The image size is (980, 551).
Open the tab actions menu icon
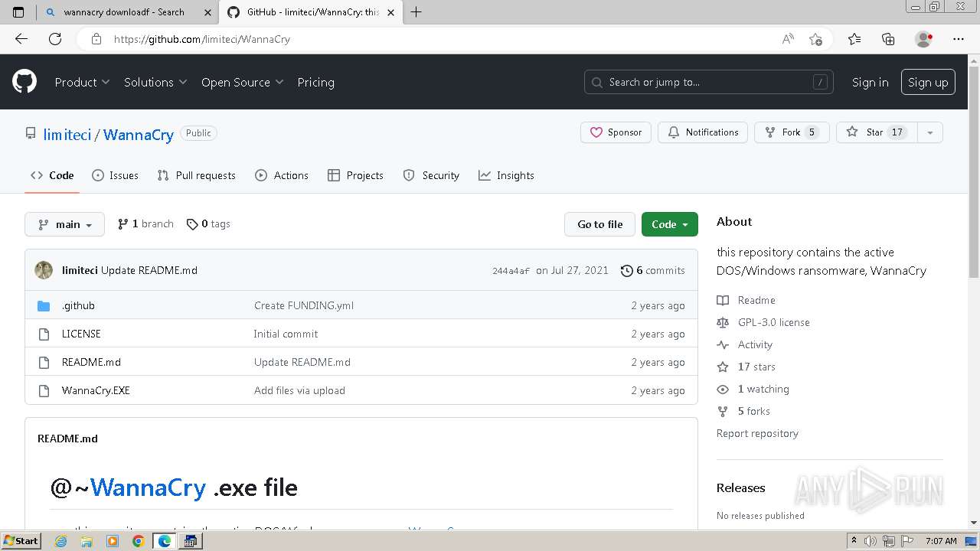18,12
